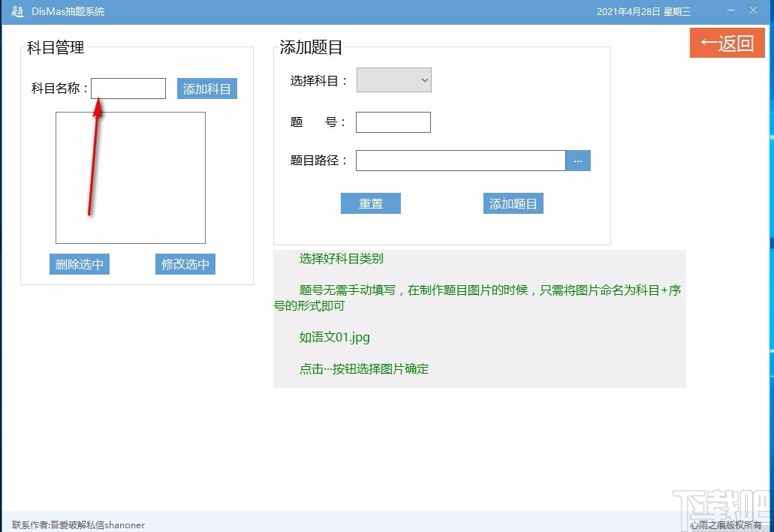
Task: Click the 删除选中 button
Action: coord(79,263)
